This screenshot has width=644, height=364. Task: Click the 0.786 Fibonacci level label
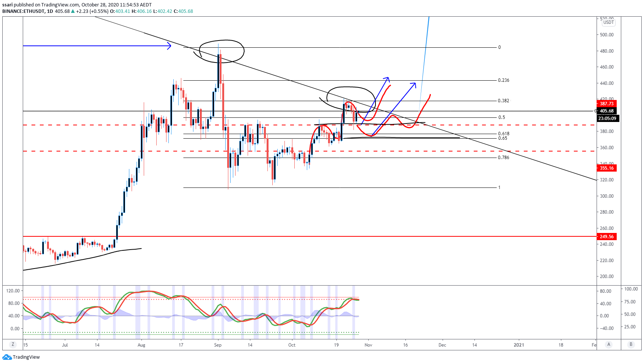coord(504,158)
